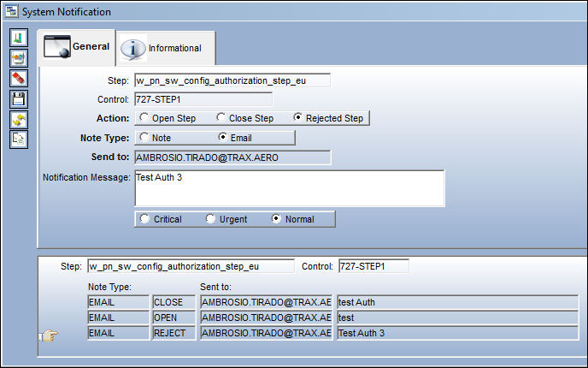Viewport: 588px width, 368px height.
Task: Select the EMAIL cell in the REJECT row
Action: [x=118, y=333]
